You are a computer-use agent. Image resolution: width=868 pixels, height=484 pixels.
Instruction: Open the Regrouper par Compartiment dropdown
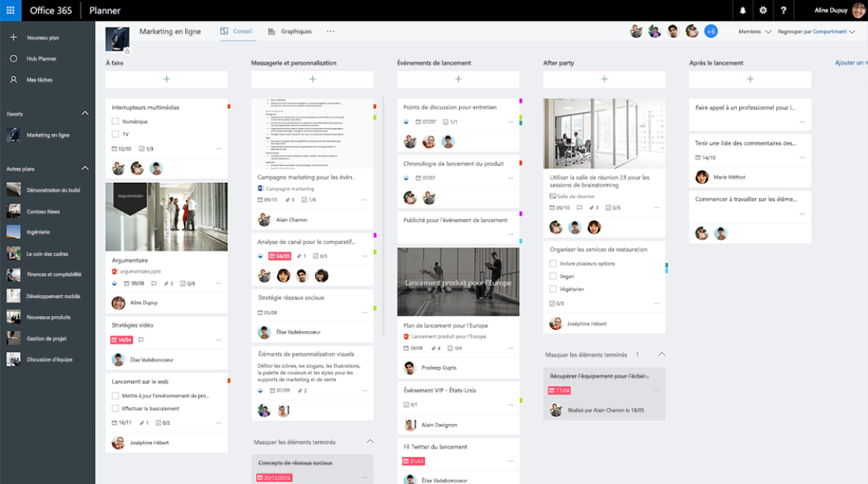point(816,32)
